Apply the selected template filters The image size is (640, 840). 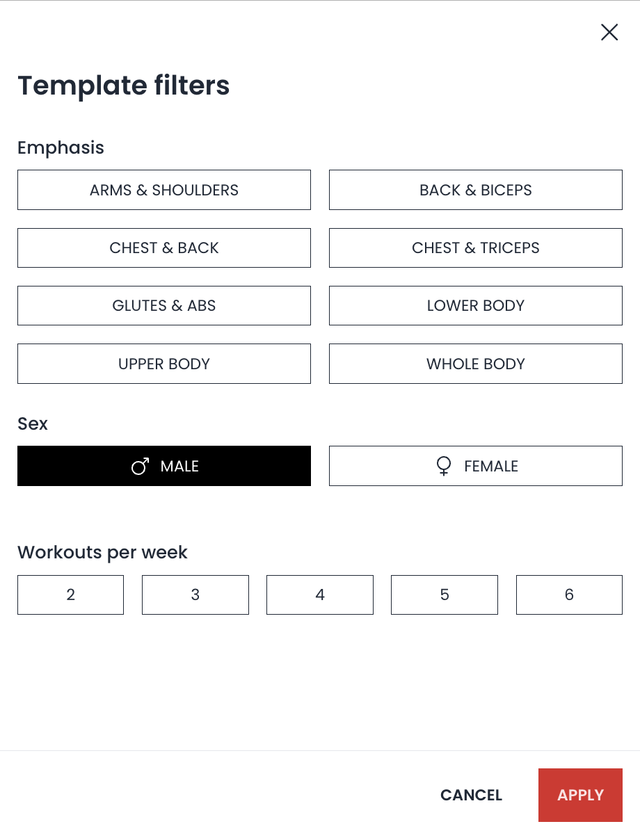(580, 795)
